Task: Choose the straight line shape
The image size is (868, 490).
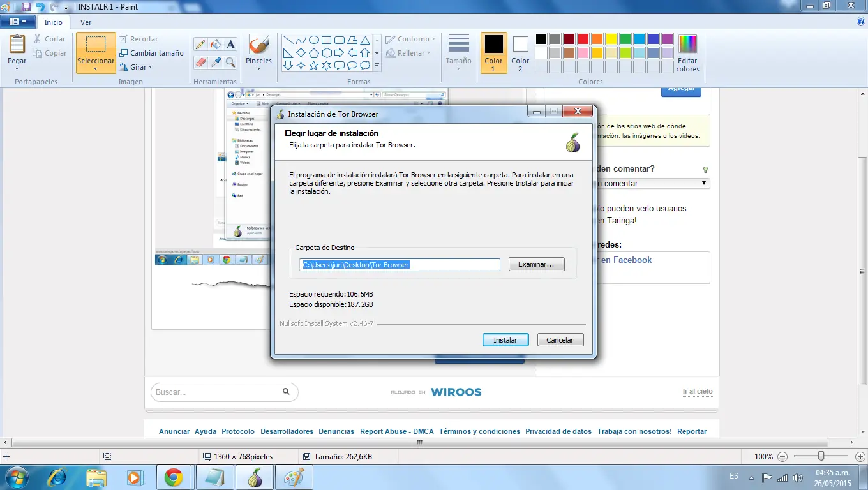Action: (x=288, y=40)
